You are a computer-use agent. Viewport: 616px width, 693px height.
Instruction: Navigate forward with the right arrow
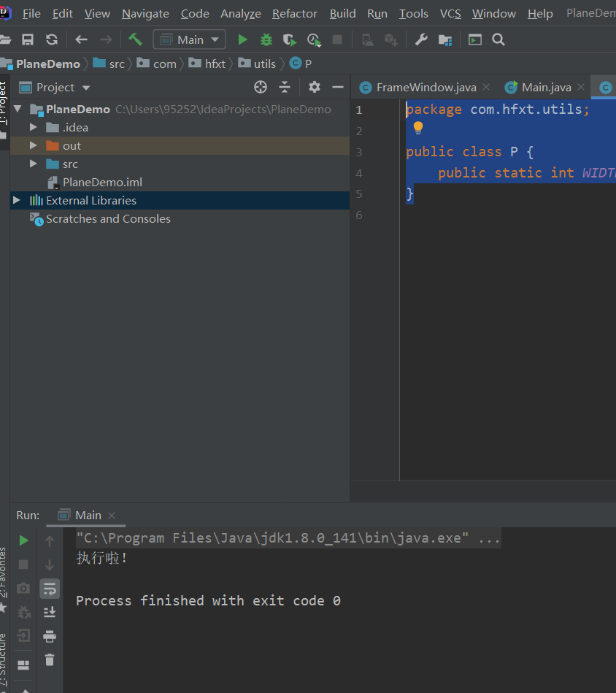tap(106, 39)
